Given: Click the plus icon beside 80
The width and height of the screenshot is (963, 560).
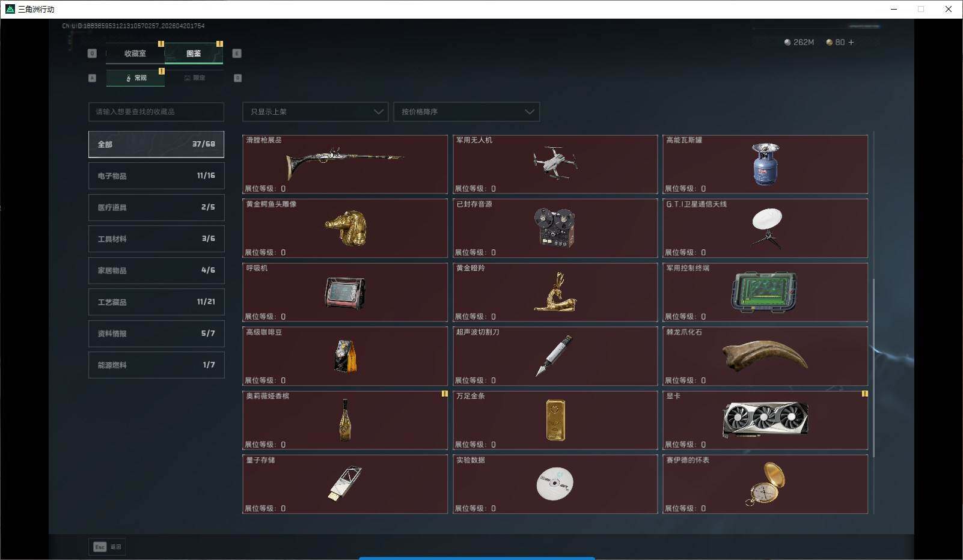Looking at the screenshot, I should coord(851,42).
